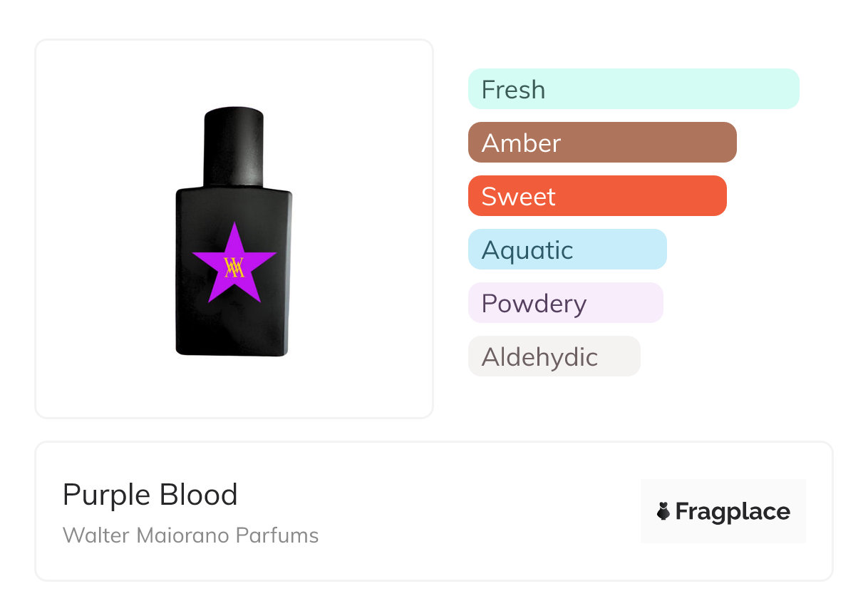Click the top point of the purple star
This screenshot has width=868, height=616.
click(x=234, y=228)
